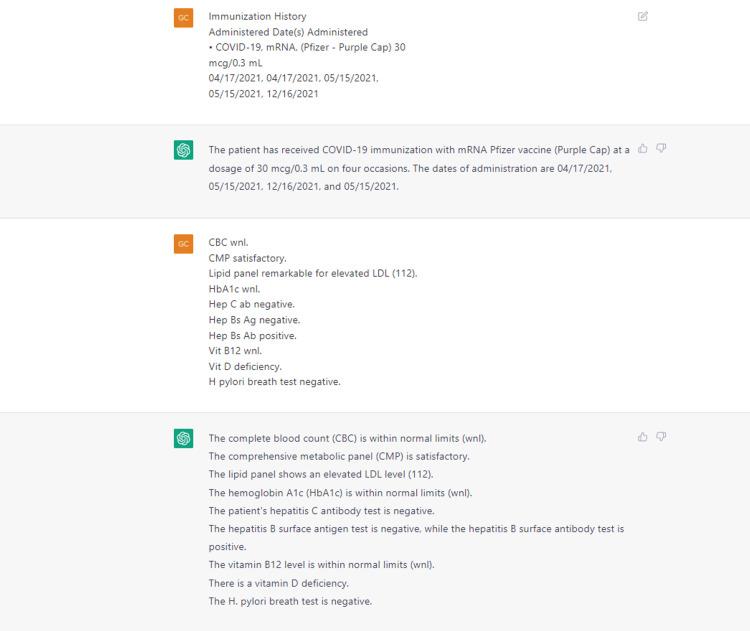Image resolution: width=750 pixels, height=631 pixels.
Task: Click the 'COVID-19, mRNA. (Pfizer - Purple Cap)' line
Action: [x=306, y=47]
